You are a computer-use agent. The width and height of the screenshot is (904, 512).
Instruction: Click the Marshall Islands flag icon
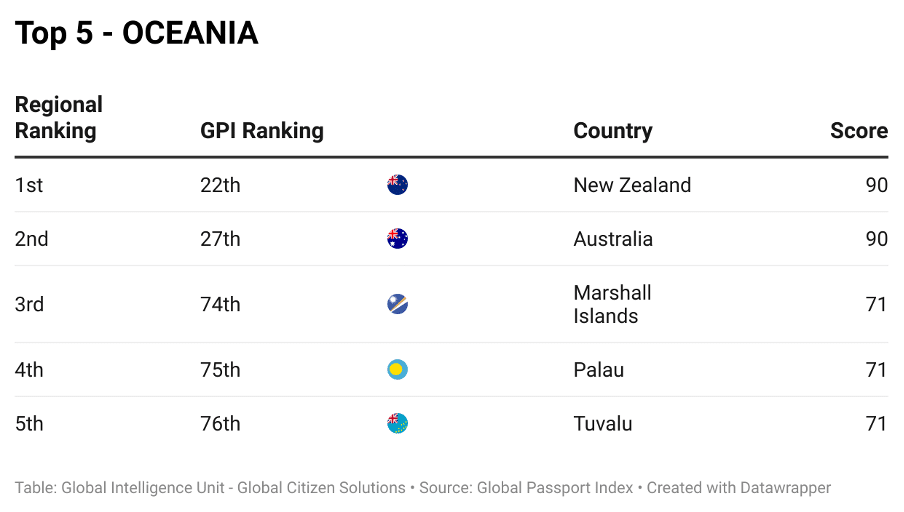click(x=397, y=304)
